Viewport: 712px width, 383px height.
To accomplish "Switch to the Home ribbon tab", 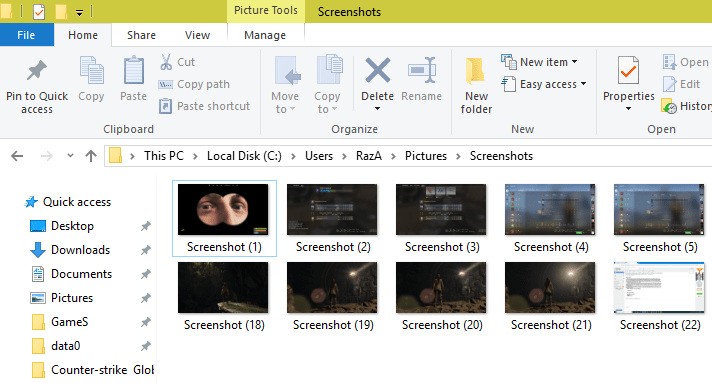I will point(83,35).
